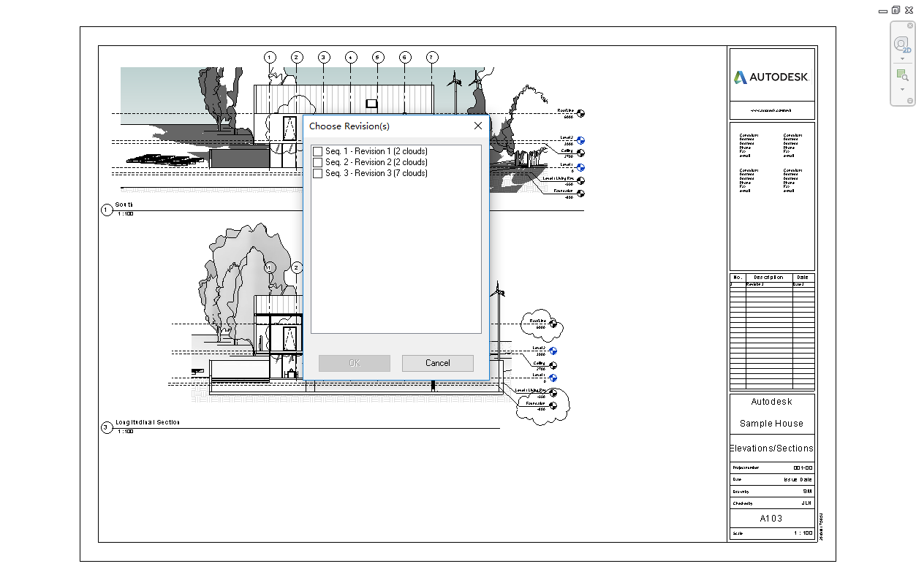Check Seq. 1 - Revision 1 checkbox
The image size is (916, 588).
pos(317,150)
